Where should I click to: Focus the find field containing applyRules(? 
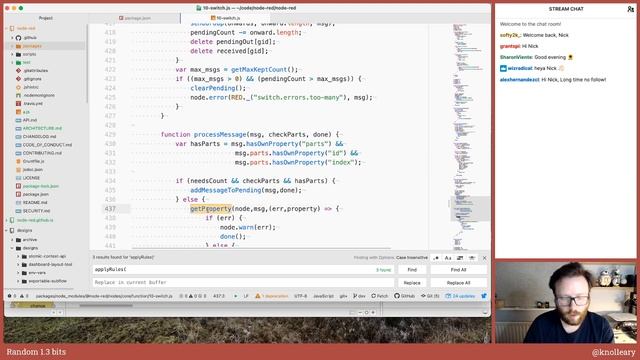pos(243,270)
